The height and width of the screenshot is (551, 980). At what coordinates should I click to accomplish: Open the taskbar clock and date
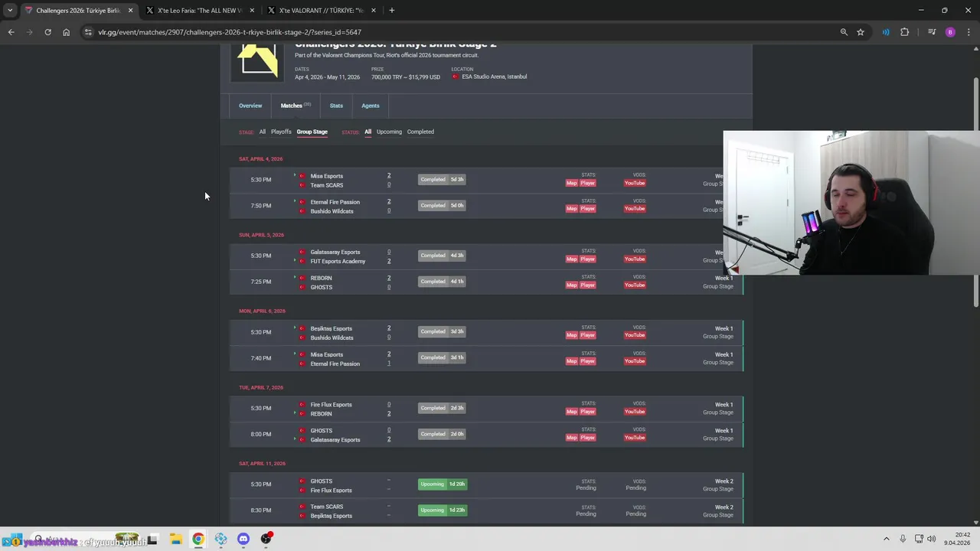(957, 539)
